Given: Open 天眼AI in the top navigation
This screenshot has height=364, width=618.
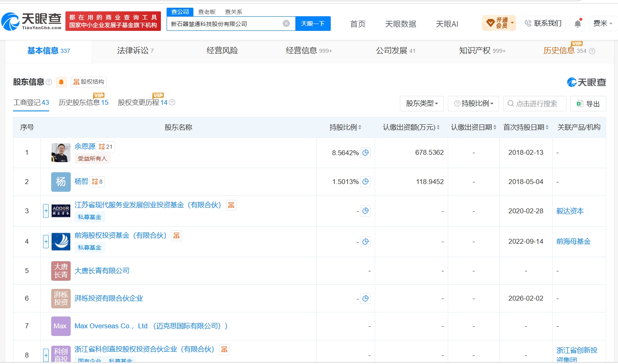Looking at the screenshot, I should click(x=447, y=24).
